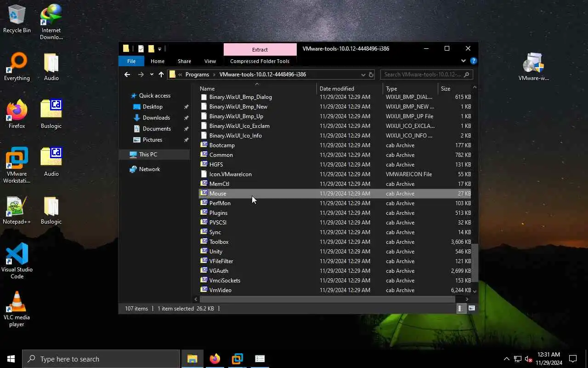Open Recycle Bin desktop icon
588x368 pixels.
pos(17,18)
